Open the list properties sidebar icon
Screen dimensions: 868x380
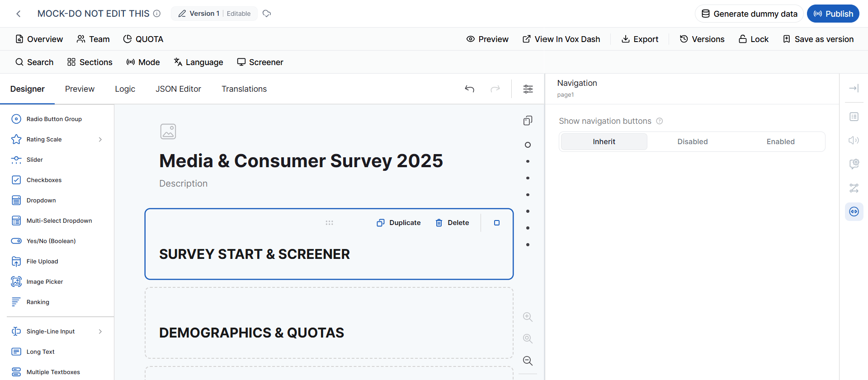point(854,117)
